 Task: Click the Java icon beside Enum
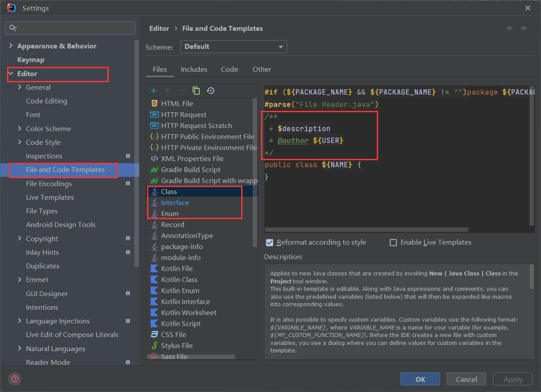point(154,213)
